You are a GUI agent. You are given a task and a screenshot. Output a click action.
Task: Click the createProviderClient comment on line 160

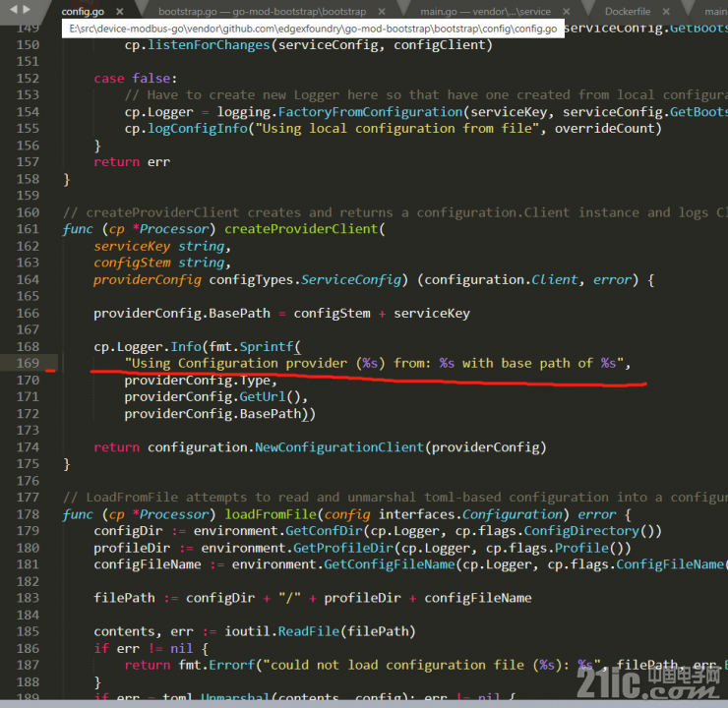pos(395,212)
